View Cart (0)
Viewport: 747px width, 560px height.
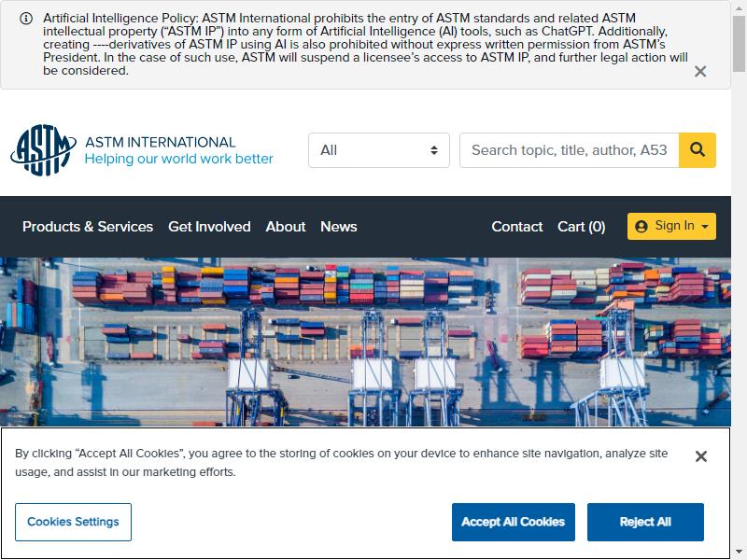point(581,227)
